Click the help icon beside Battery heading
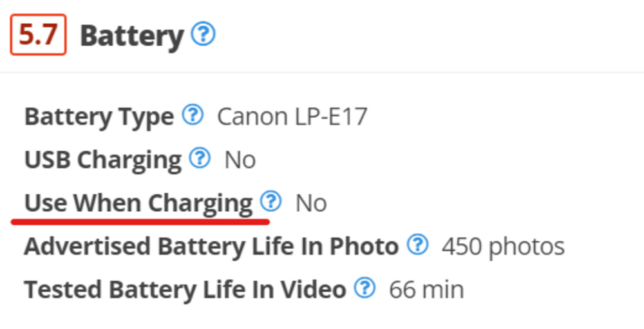 pyautogui.click(x=204, y=34)
